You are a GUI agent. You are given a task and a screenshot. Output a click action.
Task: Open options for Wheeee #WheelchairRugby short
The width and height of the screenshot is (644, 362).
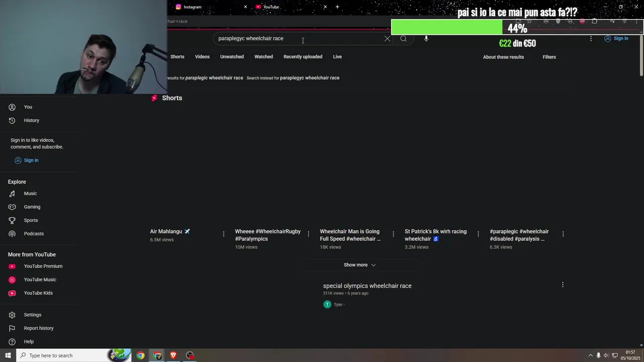coord(308,234)
